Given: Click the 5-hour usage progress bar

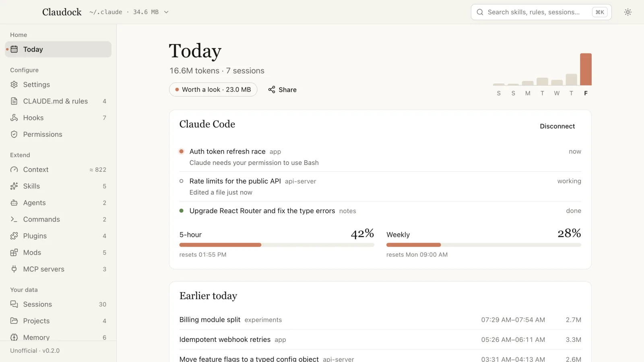Looking at the screenshot, I should [x=277, y=245].
